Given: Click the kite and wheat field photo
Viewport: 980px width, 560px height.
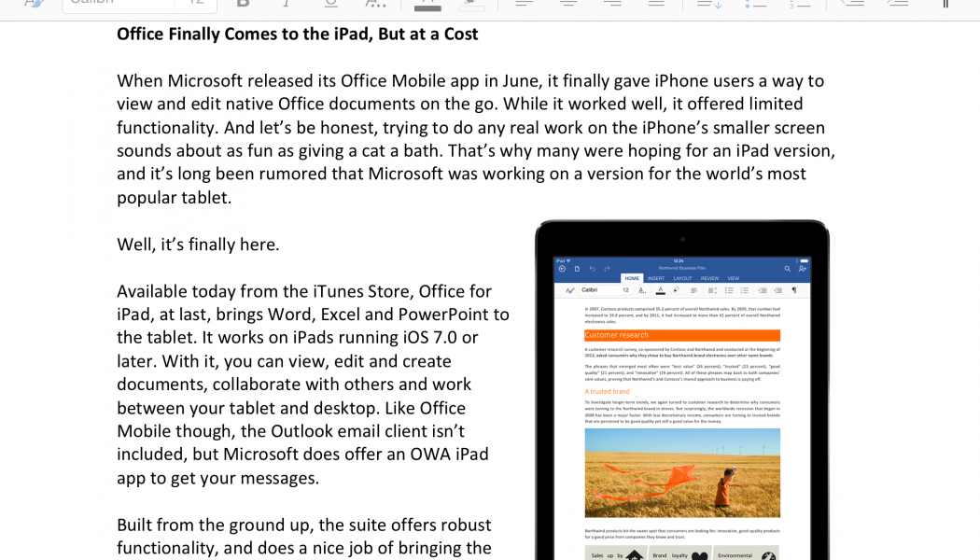Looking at the screenshot, I should click(x=682, y=472).
